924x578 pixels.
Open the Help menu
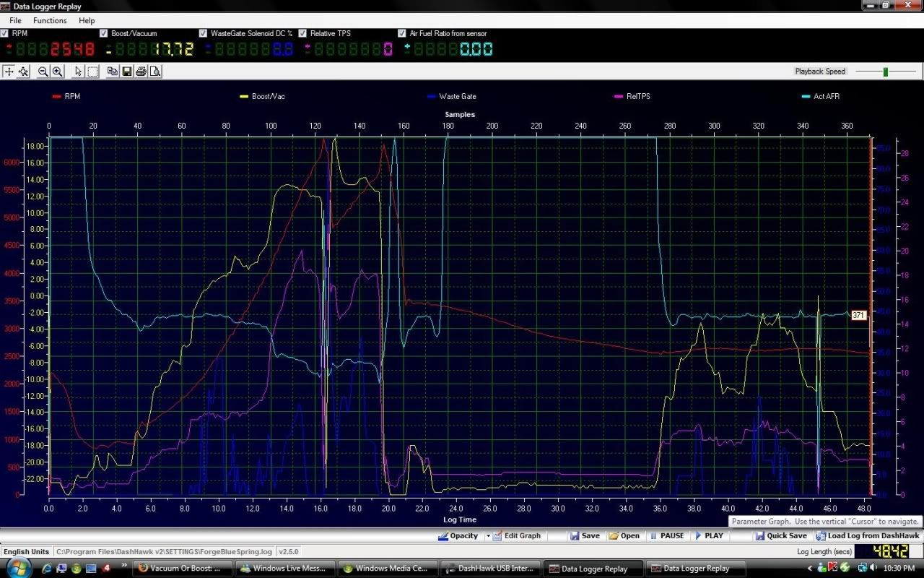pos(87,20)
